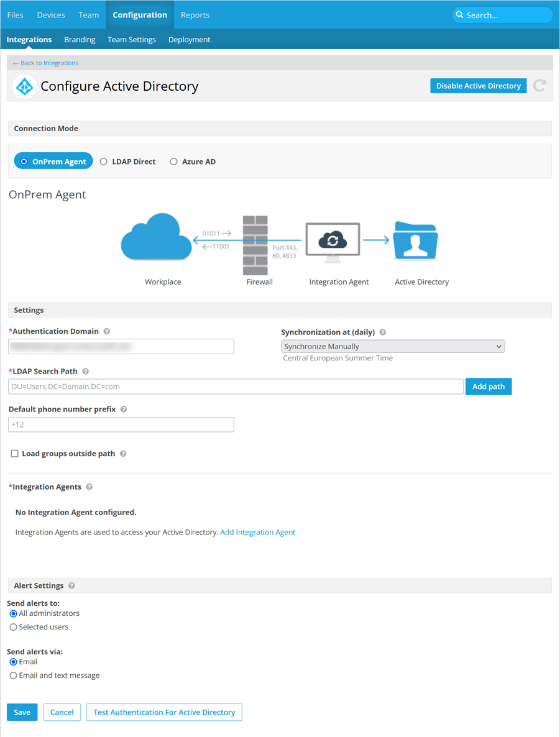
Task: Open the Team tab
Action: 88,14
